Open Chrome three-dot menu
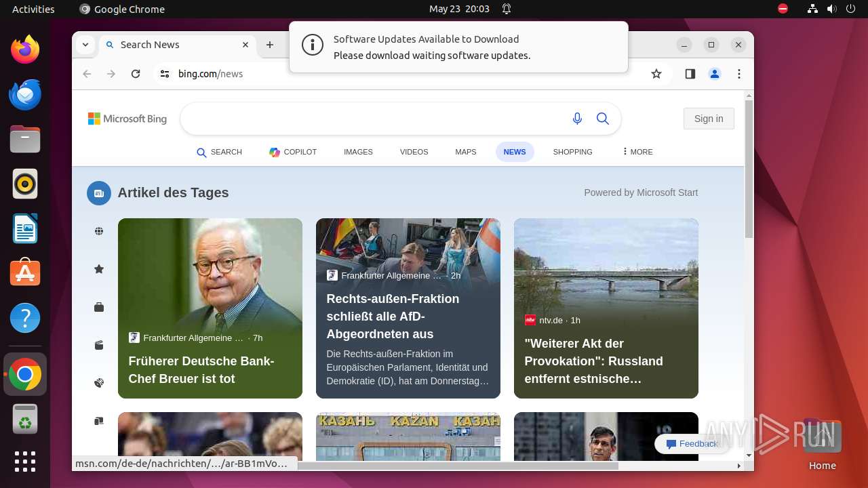868x488 pixels. [x=739, y=74]
